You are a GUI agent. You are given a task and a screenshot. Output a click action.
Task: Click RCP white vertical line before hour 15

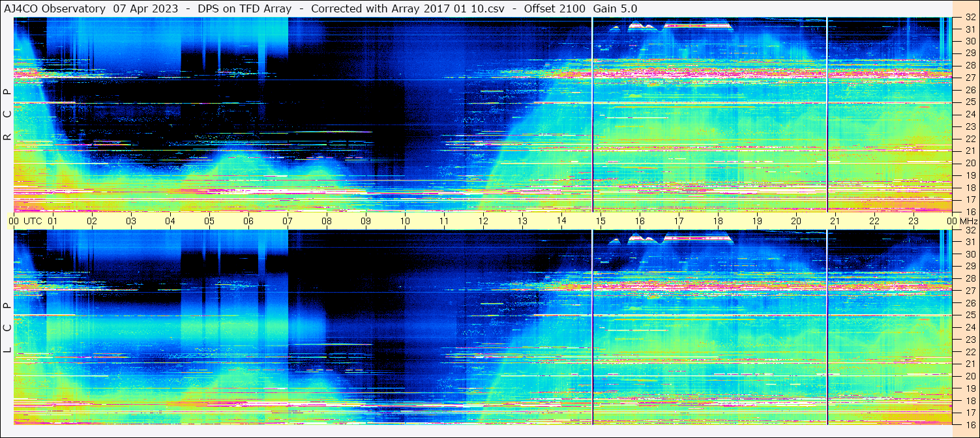point(593,115)
